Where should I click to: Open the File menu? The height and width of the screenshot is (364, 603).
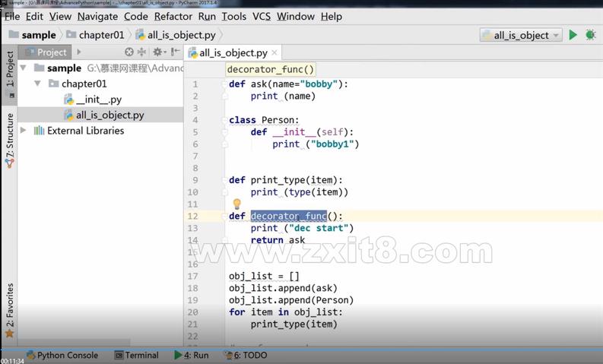(12, 17)
